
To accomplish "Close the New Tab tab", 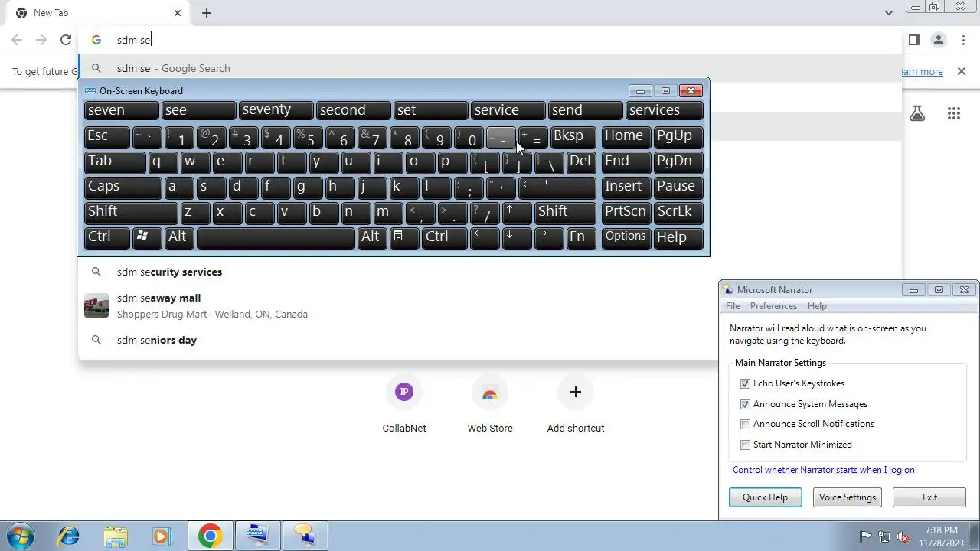I will click(x=178, y=13).
